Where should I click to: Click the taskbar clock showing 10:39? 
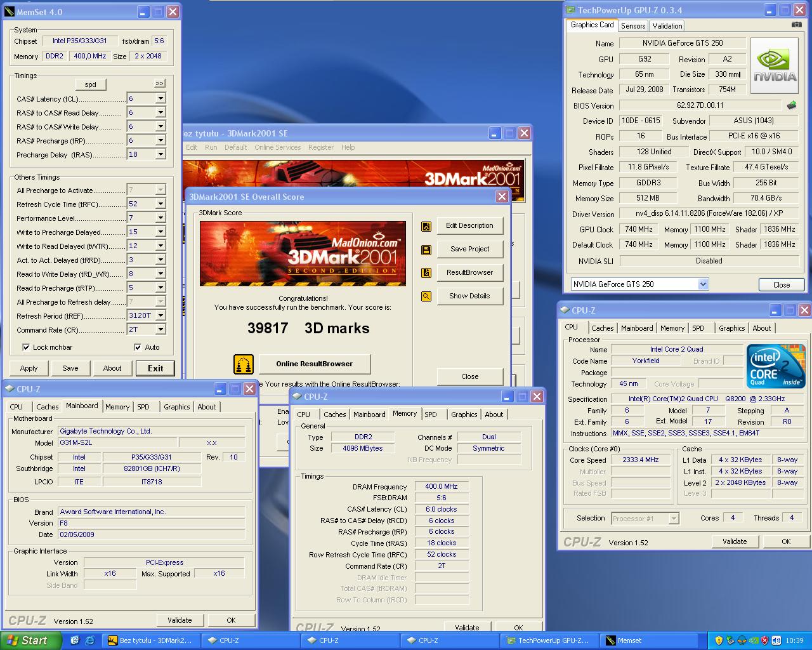pyautogui.click(x=794, y=641)
